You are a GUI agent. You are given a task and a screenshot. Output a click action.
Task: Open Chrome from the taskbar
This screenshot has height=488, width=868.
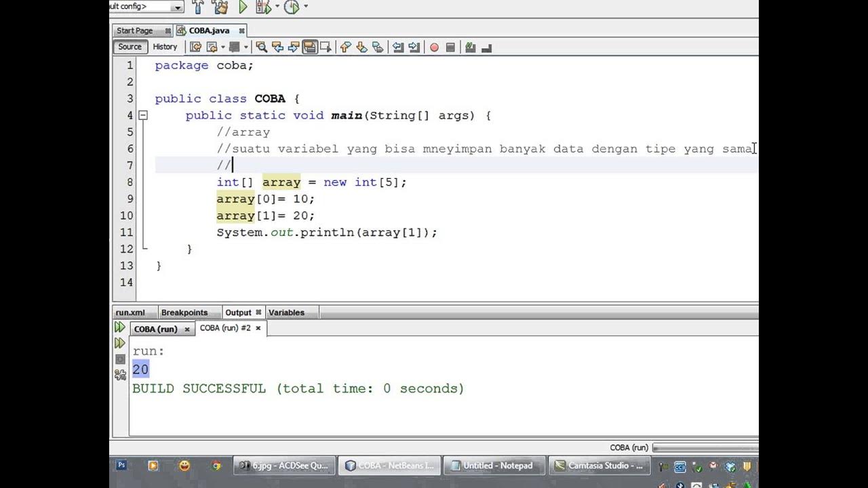click(216, 466)
